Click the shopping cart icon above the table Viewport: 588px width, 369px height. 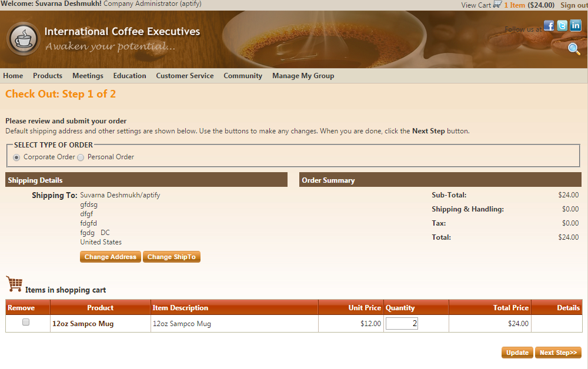tap(14, 284)
